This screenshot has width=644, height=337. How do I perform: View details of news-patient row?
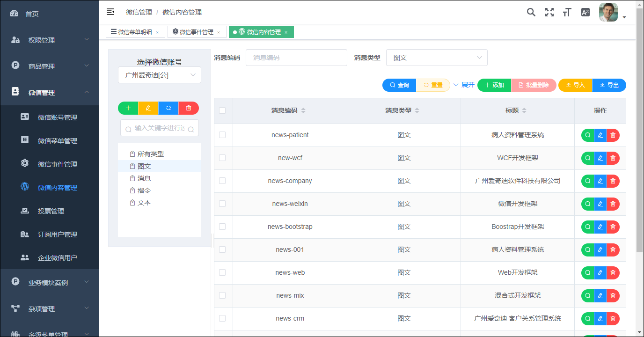[x=587, y=135]
